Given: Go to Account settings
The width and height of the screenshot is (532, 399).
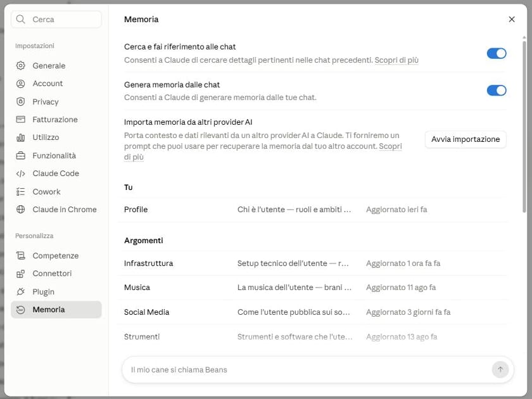Looking at the screenshot, I should tap(56, 84).
